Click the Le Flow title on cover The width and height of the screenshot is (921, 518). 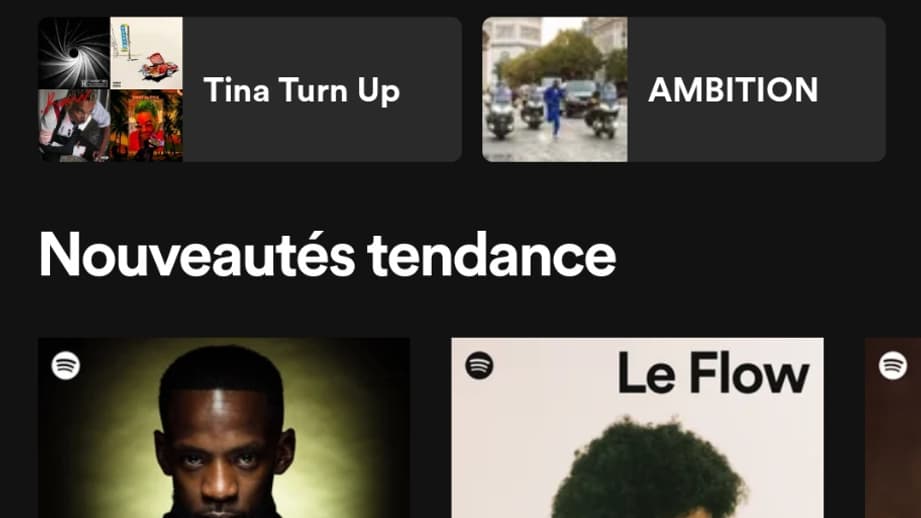[x=714, y=372]
